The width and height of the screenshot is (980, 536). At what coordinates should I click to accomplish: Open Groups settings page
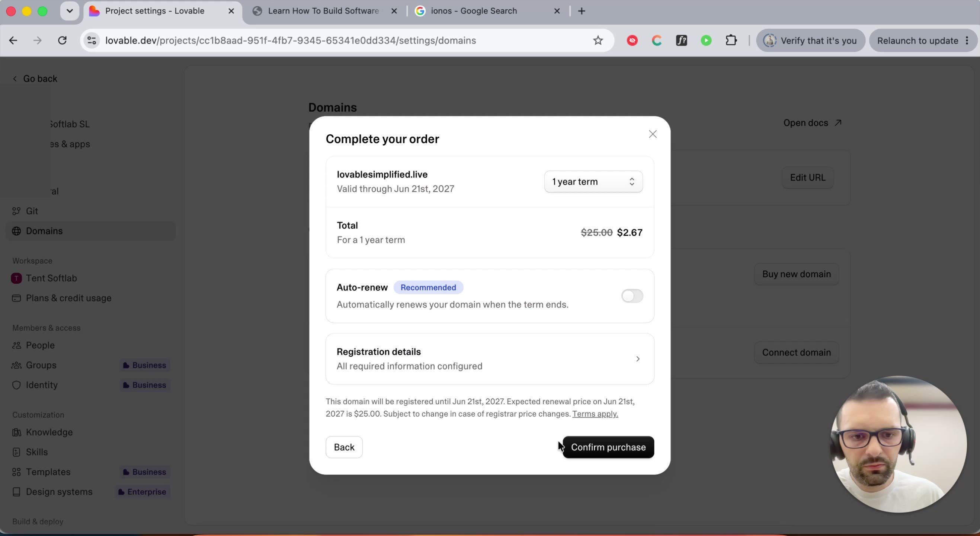(90, 365)
